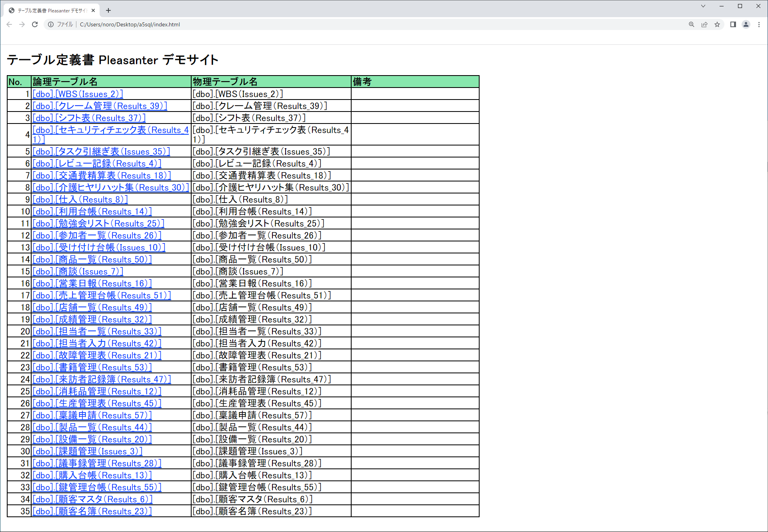Open the クレーム管理 (Results_39) link
Viewport: 768px width, 532px height.
[100, 106]
